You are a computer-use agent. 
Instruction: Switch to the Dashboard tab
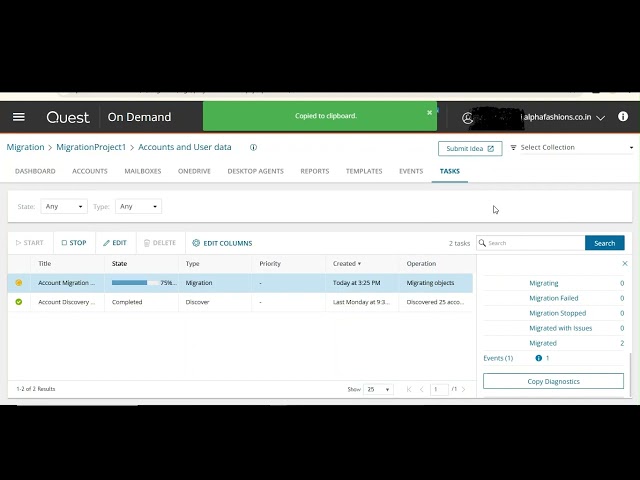(35, 171)
